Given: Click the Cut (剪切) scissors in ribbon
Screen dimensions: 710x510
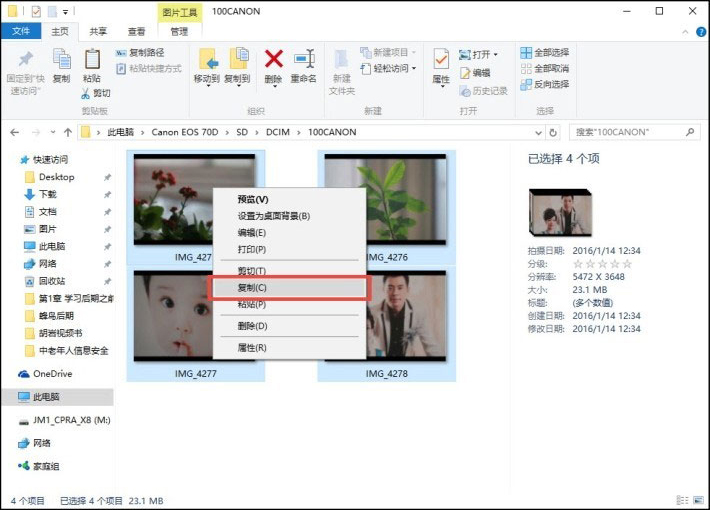Looking at the screenshot, I should [96, 93].
